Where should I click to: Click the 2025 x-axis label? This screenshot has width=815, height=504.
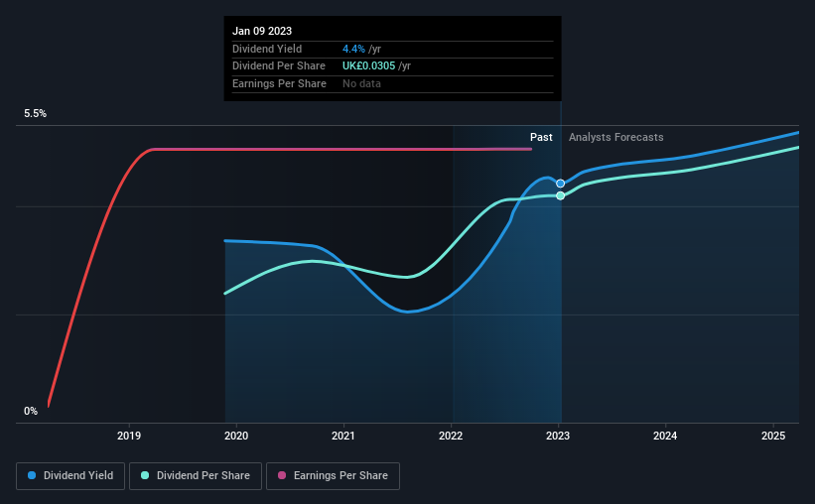pyautogui.click(x=773, y=436)
